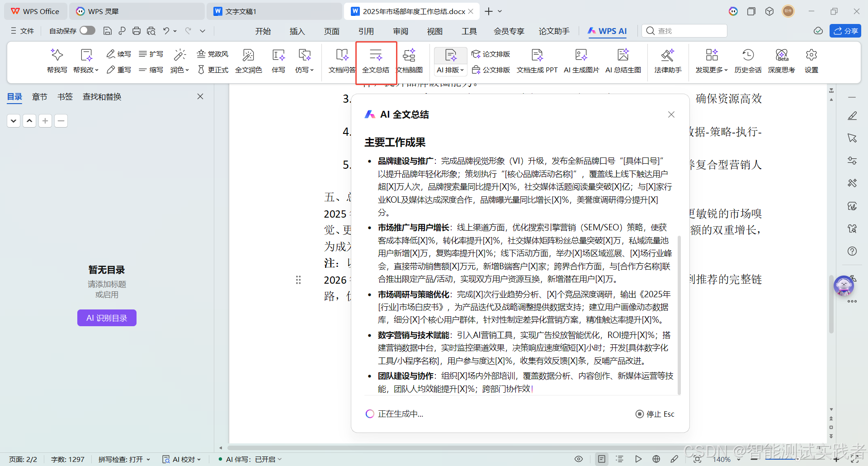This screenshot has width=868, height=466.
Task: Stop generation with 停止 Esc
Action: pyautogui.click(x=655, y=414)
